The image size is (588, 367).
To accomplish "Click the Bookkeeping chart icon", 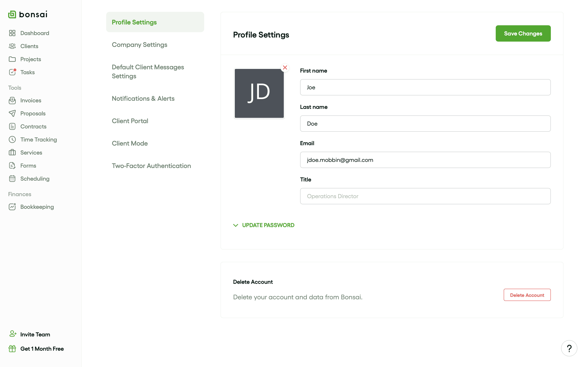I will 12,207.
